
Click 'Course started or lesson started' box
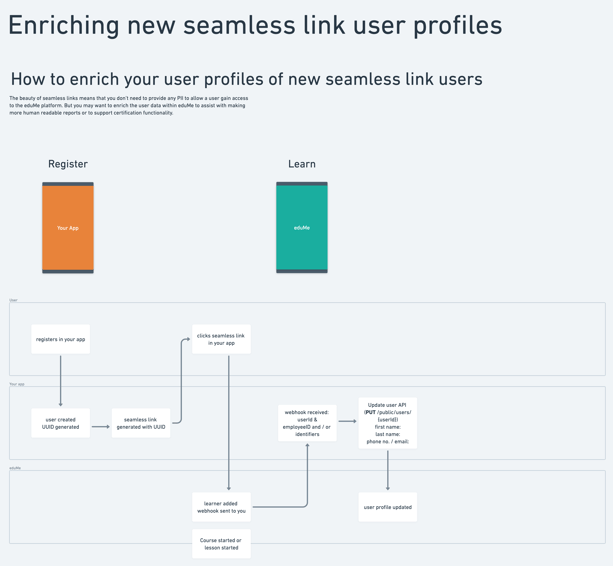pyautogui.click(x=221, y=544)
